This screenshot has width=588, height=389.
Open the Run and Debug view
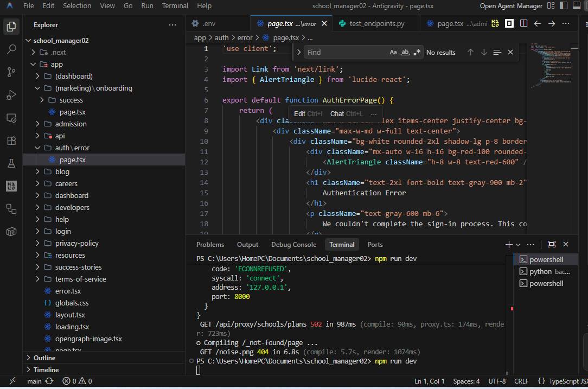[11, 95]
